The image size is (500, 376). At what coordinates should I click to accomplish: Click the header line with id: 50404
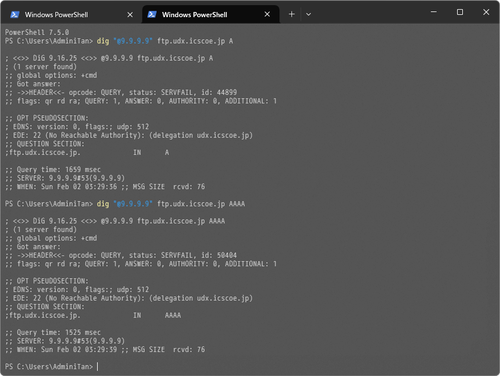click(x=121, y=255)
